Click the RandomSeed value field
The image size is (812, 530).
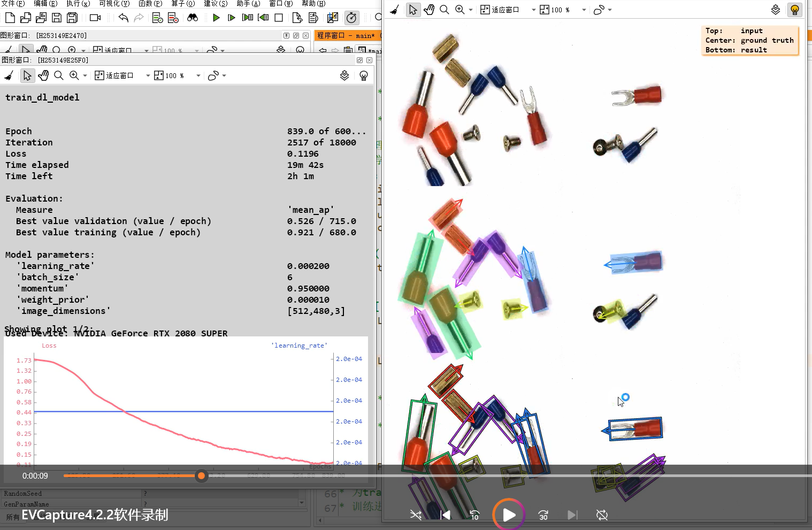(224, 494)
